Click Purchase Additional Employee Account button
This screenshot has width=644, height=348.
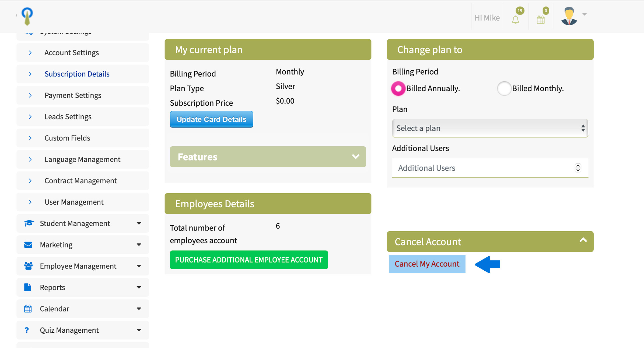(249, 260)
